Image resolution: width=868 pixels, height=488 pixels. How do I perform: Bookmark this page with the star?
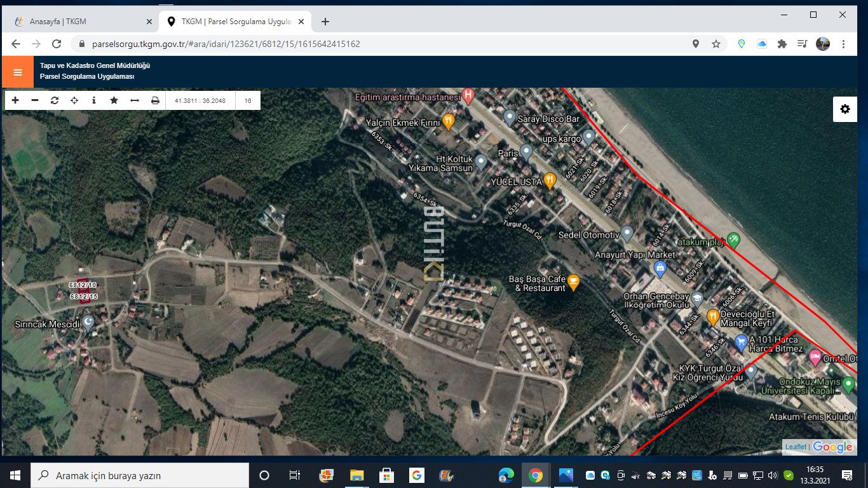click(716, 44)
